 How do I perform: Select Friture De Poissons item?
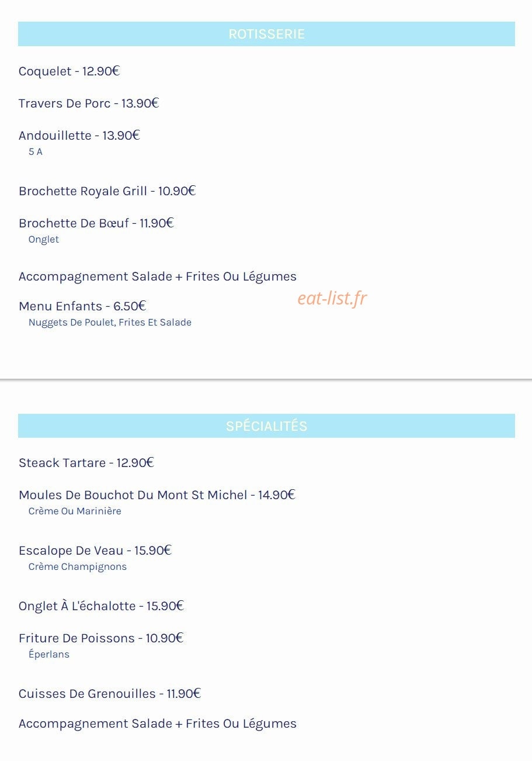101,638
